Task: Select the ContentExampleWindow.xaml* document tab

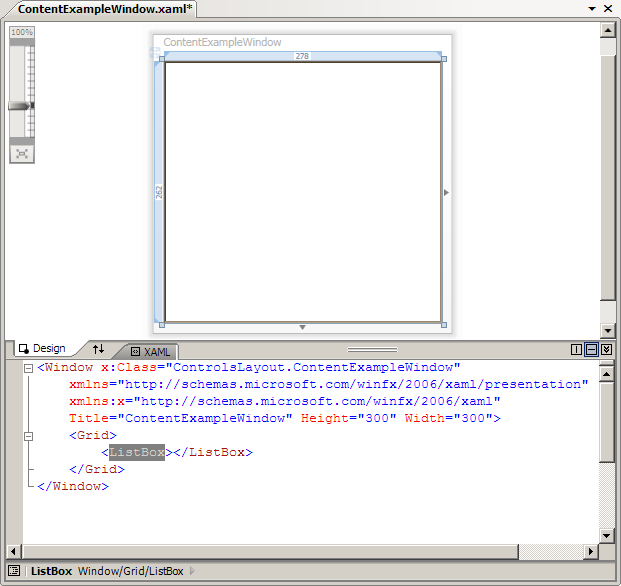Action: pyautogui.click(x=105, y=9)
